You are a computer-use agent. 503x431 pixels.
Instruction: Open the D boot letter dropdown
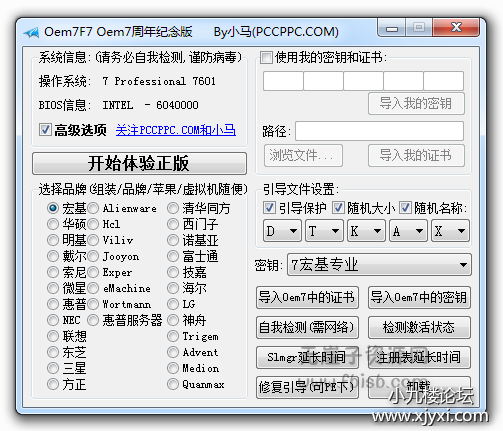282,231
